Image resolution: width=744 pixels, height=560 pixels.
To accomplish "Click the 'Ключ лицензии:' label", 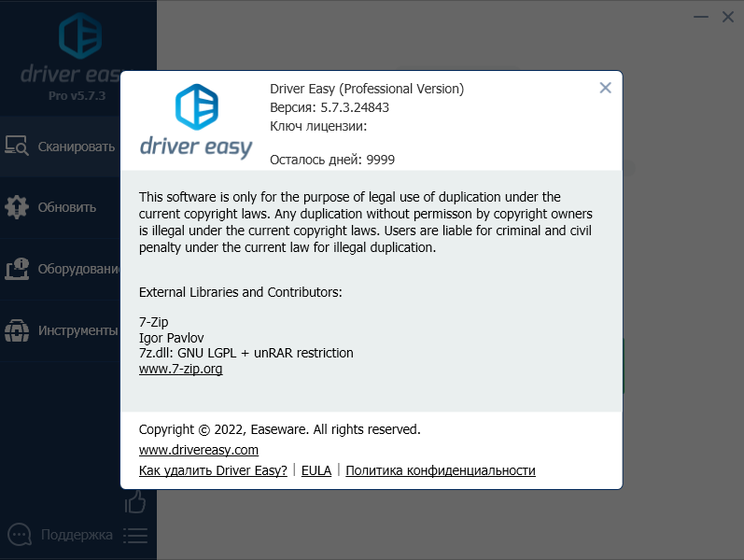I will point(318,126).
